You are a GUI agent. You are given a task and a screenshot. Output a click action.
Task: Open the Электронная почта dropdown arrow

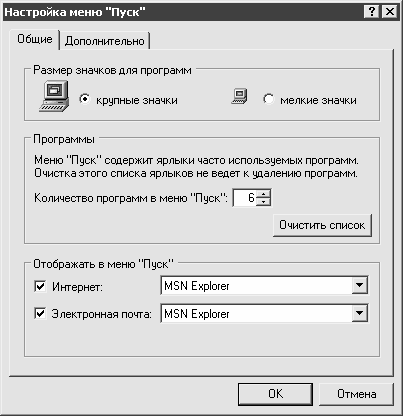click(360, 313)
